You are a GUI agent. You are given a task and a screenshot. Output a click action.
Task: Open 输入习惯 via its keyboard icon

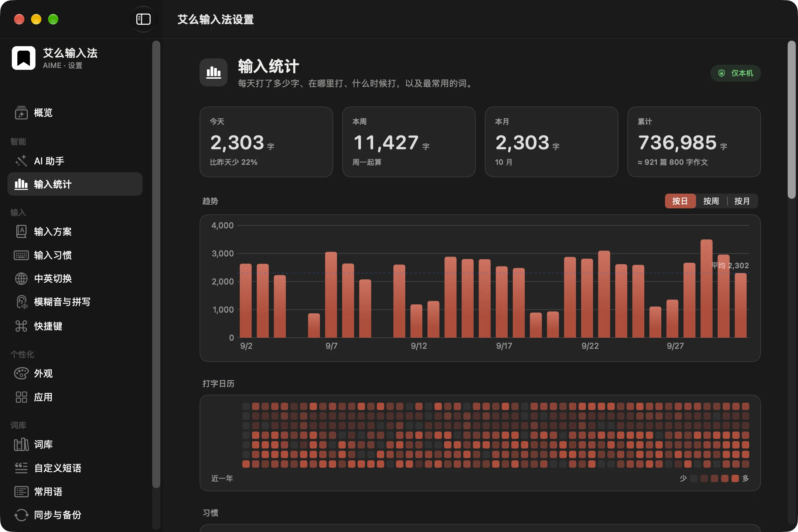coord(21,255)
